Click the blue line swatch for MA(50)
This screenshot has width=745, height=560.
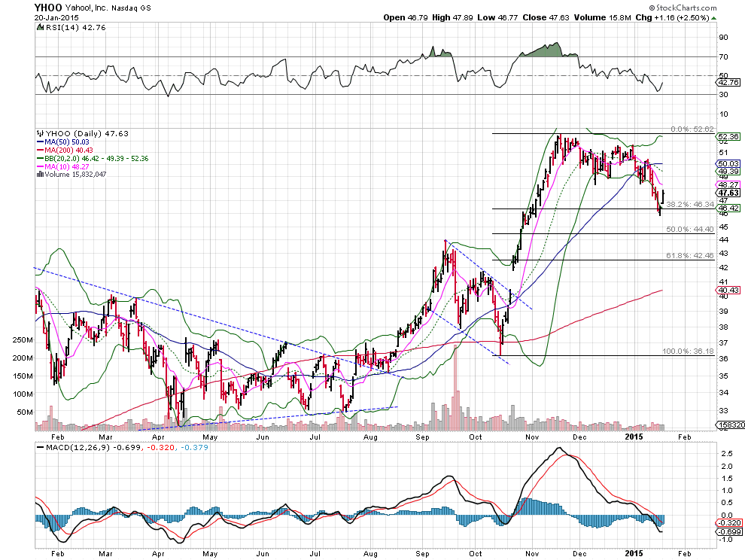[40, 142]
